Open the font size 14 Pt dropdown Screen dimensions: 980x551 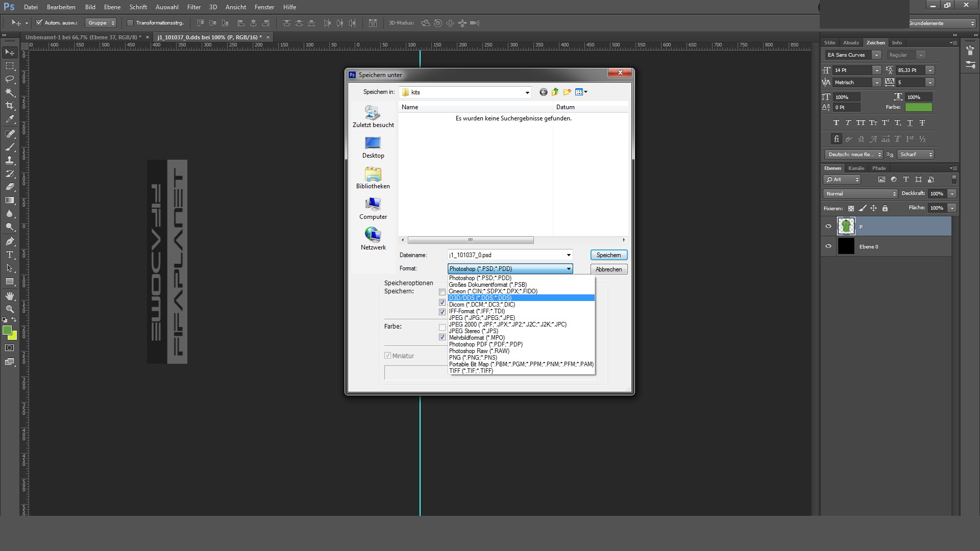click(876, 70)
